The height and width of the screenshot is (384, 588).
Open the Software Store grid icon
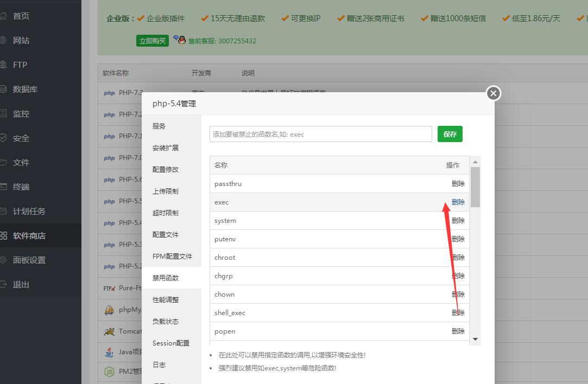coord(3,235)
